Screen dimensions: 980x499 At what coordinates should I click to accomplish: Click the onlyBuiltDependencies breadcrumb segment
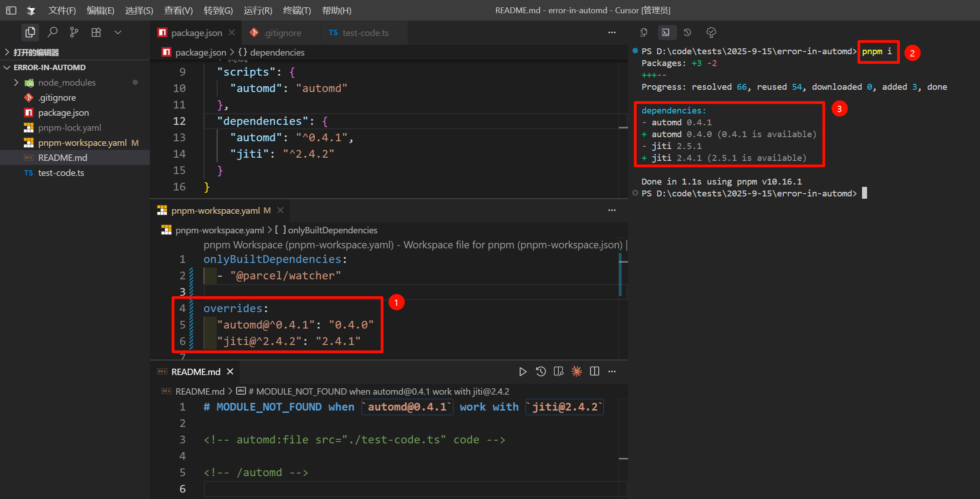[326, 230]
